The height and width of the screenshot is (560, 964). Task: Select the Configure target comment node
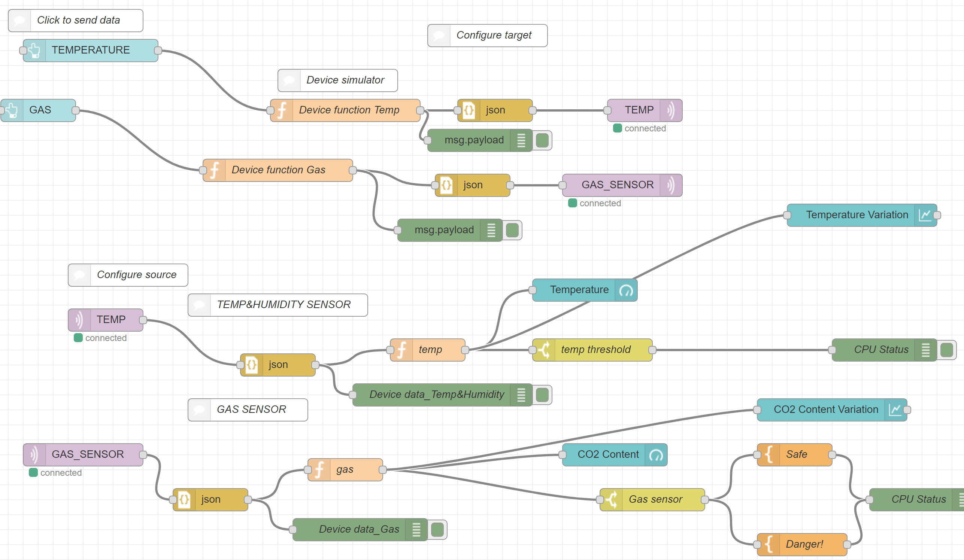click(494, 36)
